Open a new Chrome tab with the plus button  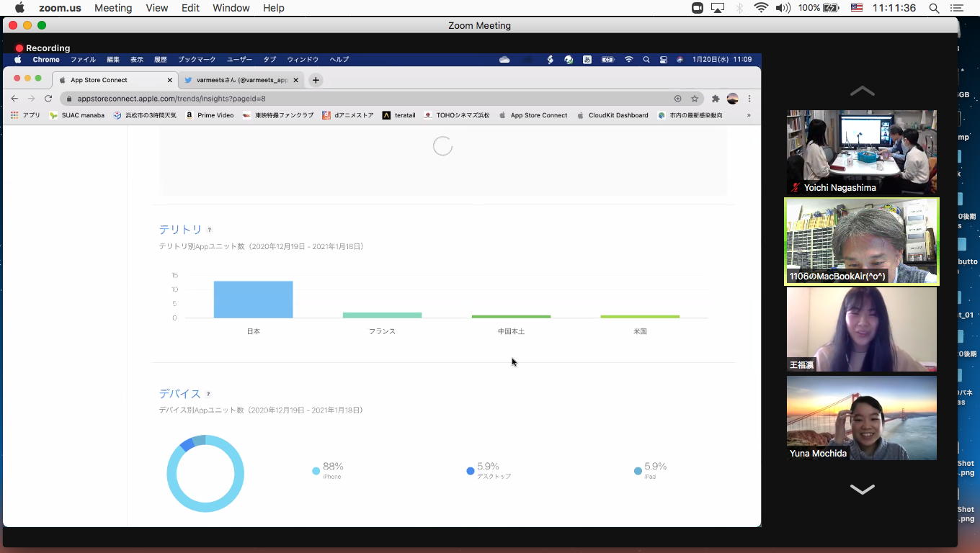[316, 80]
